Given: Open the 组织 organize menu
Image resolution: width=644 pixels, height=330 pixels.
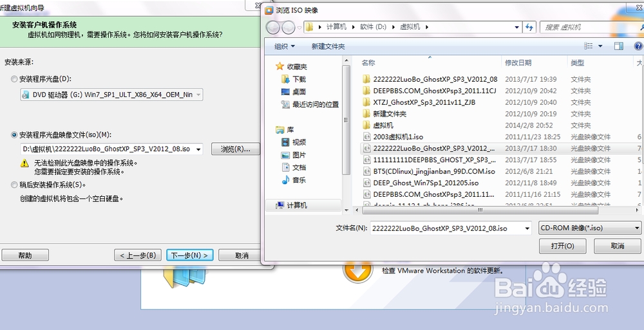Looking at the screenshot, I should [x=285, y=46].
